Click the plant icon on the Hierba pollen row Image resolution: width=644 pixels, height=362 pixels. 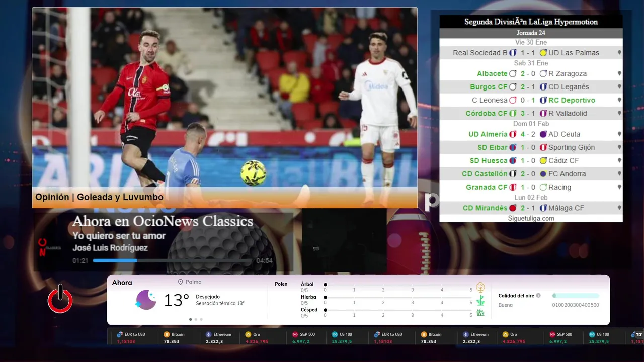[480, 300]
